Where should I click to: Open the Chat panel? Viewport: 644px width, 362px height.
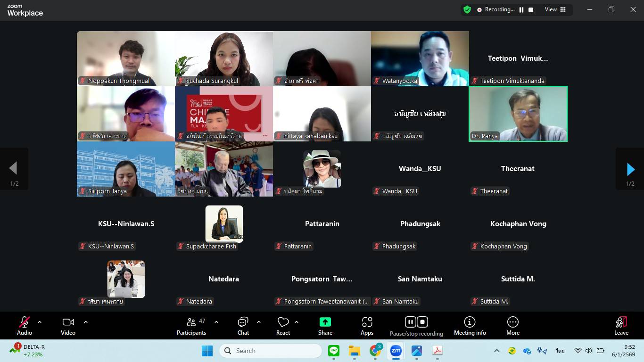[x=243, y=326]
